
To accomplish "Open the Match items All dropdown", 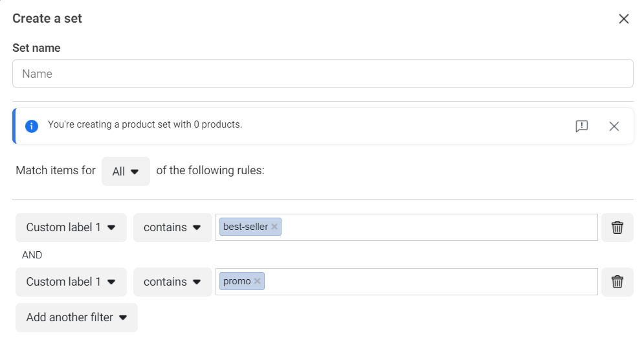I will (126, 171).
